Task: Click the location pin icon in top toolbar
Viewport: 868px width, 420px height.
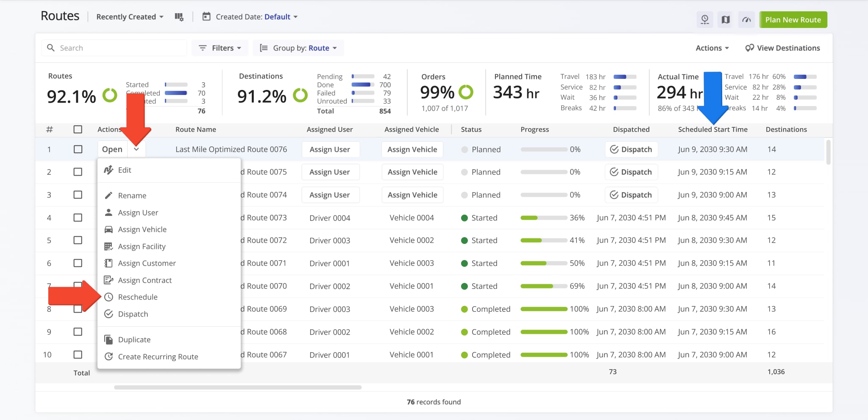Action: point(705,20)
